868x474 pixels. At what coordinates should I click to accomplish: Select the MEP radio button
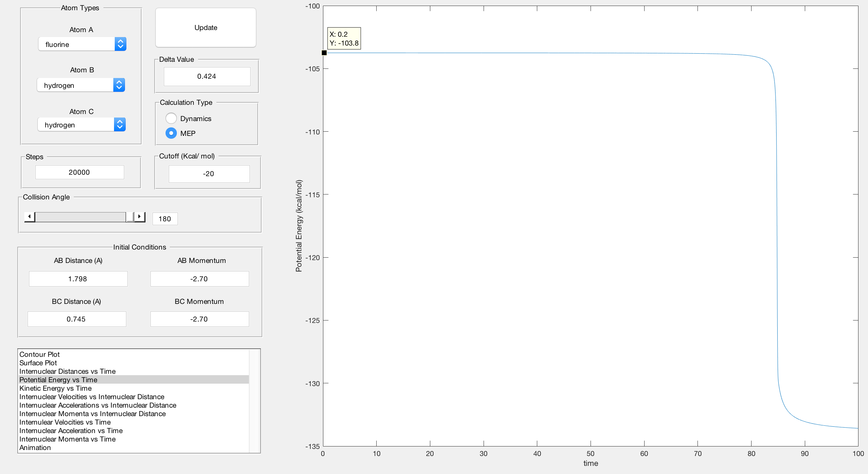171,133
